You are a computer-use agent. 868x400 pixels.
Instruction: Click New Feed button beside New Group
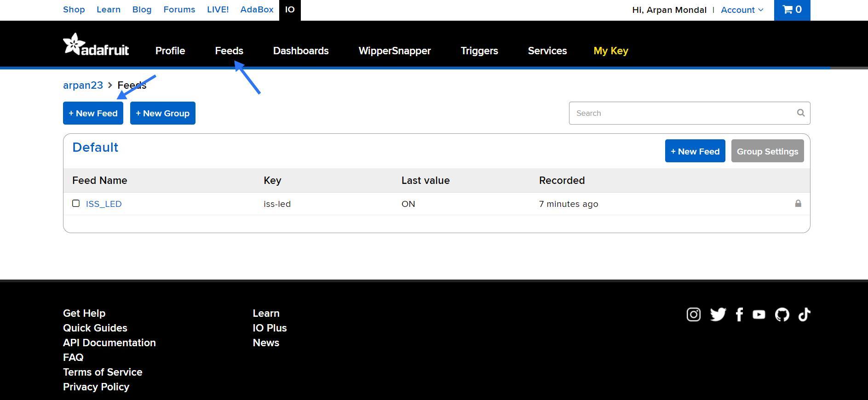coord(93,113)
